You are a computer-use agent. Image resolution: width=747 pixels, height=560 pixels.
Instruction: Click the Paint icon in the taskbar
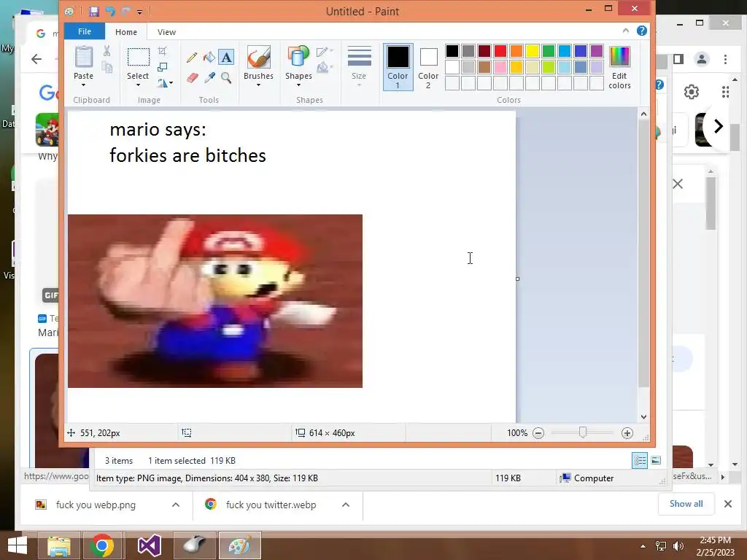click(x=239, y=545)
